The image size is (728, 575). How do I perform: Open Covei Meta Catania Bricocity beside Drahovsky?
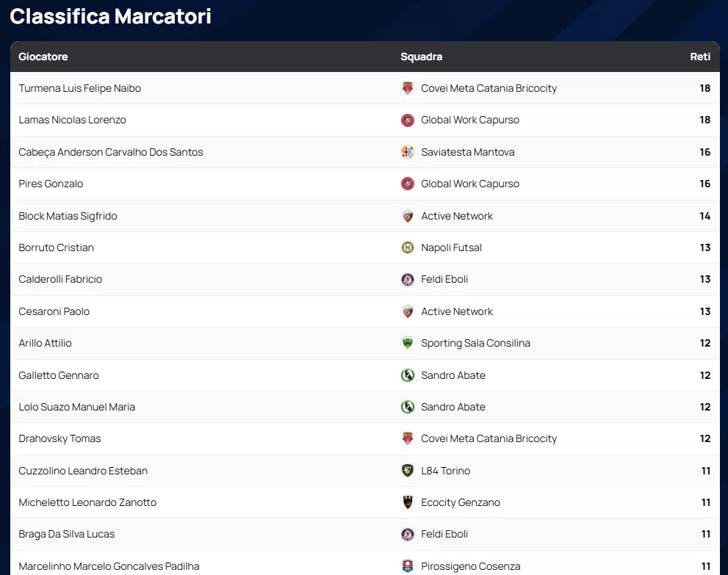489,438
